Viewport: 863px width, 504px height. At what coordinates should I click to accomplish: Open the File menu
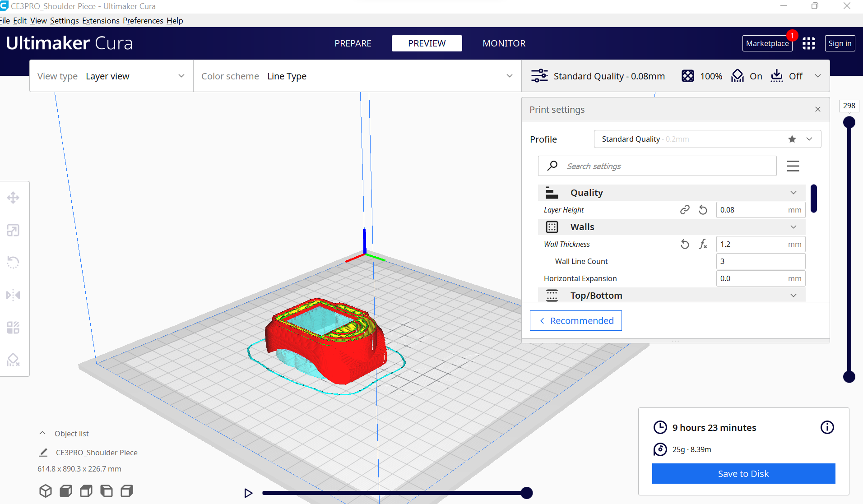pyautogui.click(x=5, y=21)
